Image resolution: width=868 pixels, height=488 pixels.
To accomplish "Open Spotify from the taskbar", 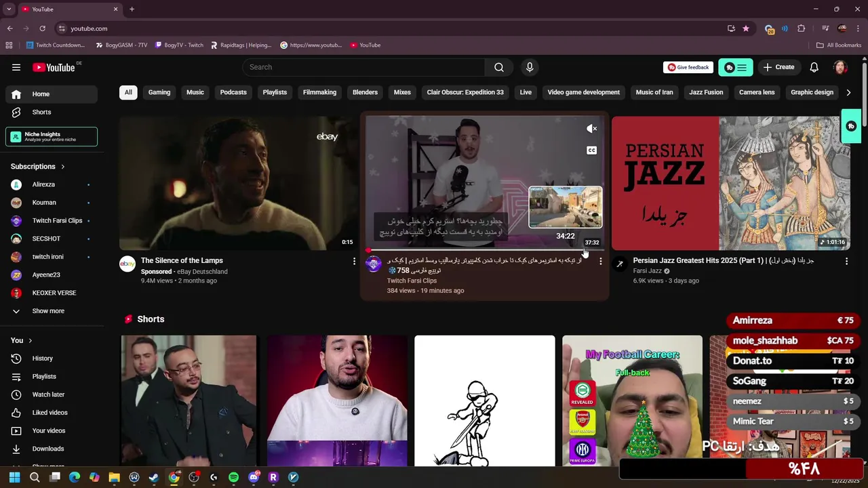I will point(233,477).
